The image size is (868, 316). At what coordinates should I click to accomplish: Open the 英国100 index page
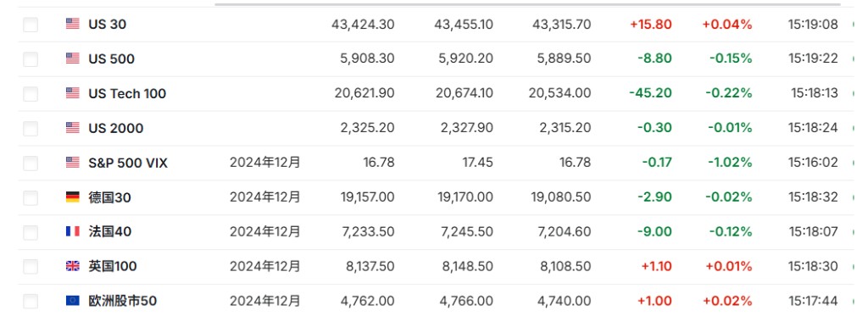[113, 266]
